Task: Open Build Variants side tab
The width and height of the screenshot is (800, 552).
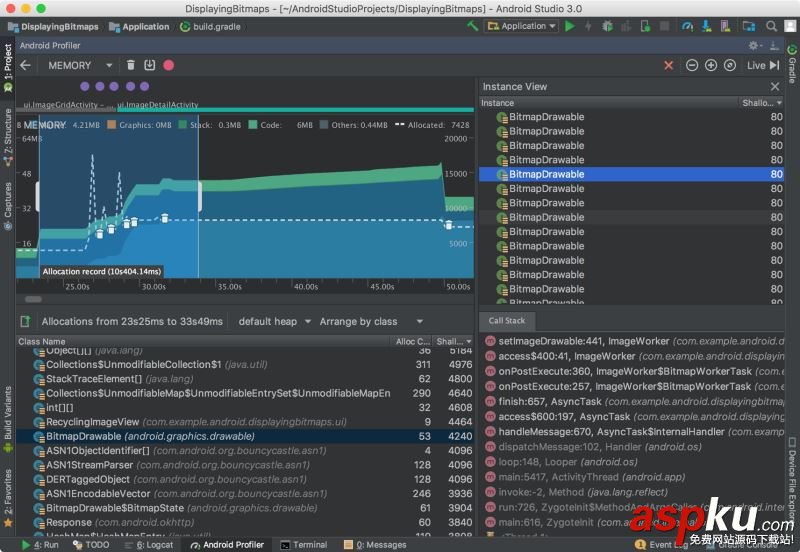Action: tap(8, 418)
